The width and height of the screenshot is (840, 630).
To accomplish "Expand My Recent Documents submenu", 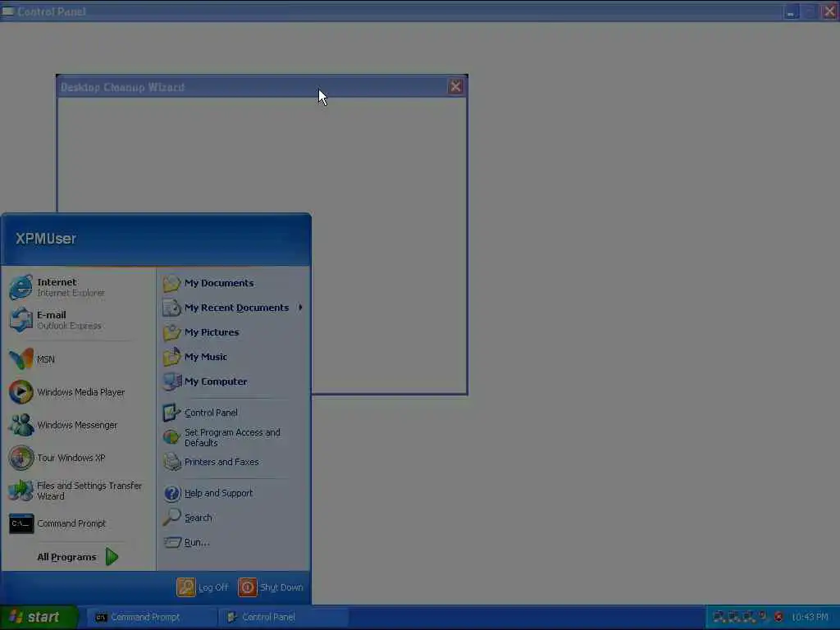I will click(234, 308).
